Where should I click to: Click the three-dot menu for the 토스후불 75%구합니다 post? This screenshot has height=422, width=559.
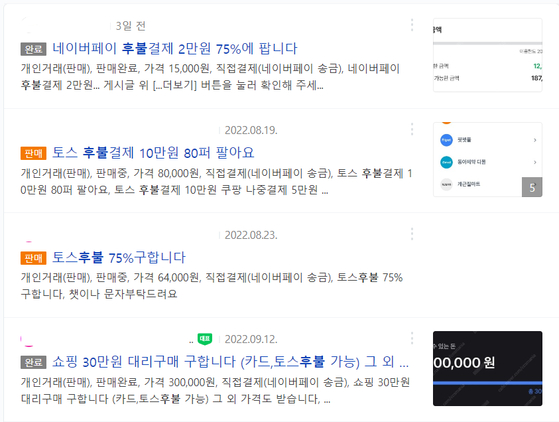click(x=412, y=234)
